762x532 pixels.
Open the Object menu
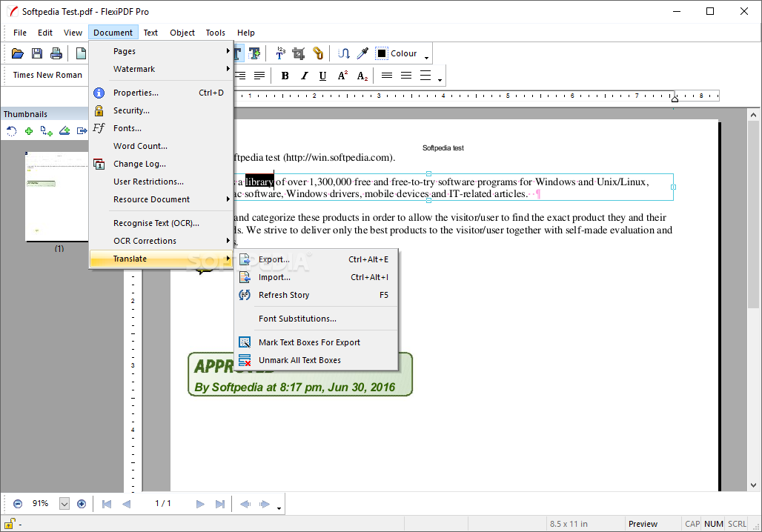pos(182,33)
